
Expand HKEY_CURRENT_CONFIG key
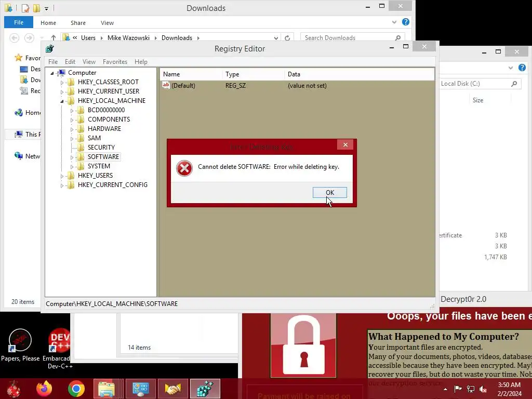tap(62, 185)
